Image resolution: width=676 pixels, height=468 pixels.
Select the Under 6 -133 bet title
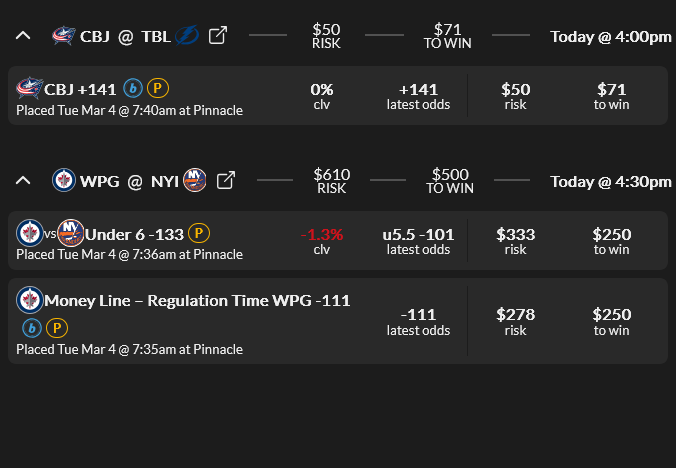134,234
